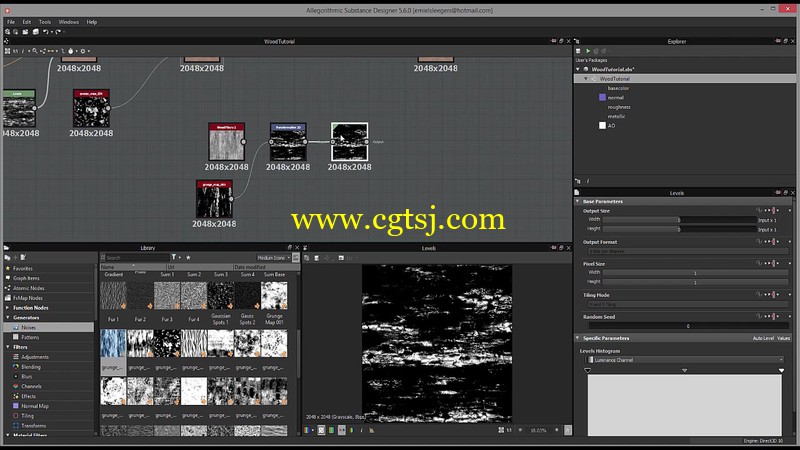Click the green play icon in Explorer toolbar
The height and width of the screenshot is (450, 800).
[x=588, y=51]
